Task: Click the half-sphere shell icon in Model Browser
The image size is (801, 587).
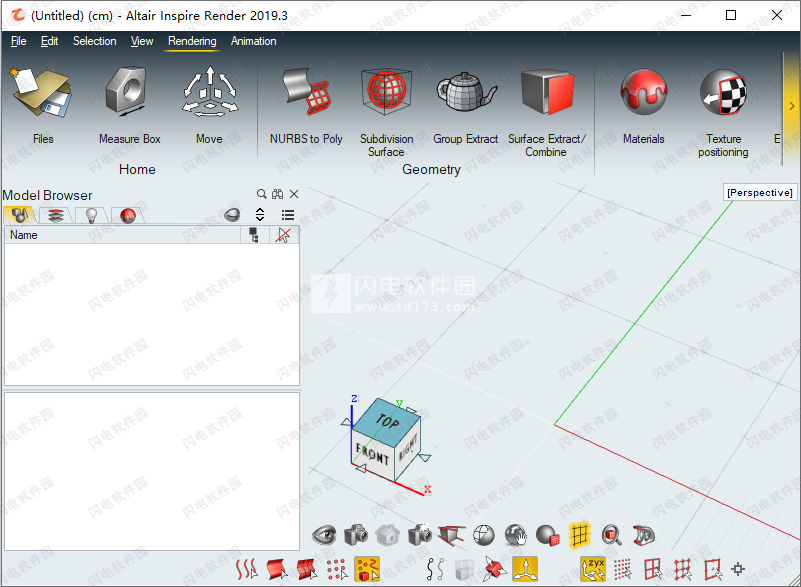Action: [232, 215]
